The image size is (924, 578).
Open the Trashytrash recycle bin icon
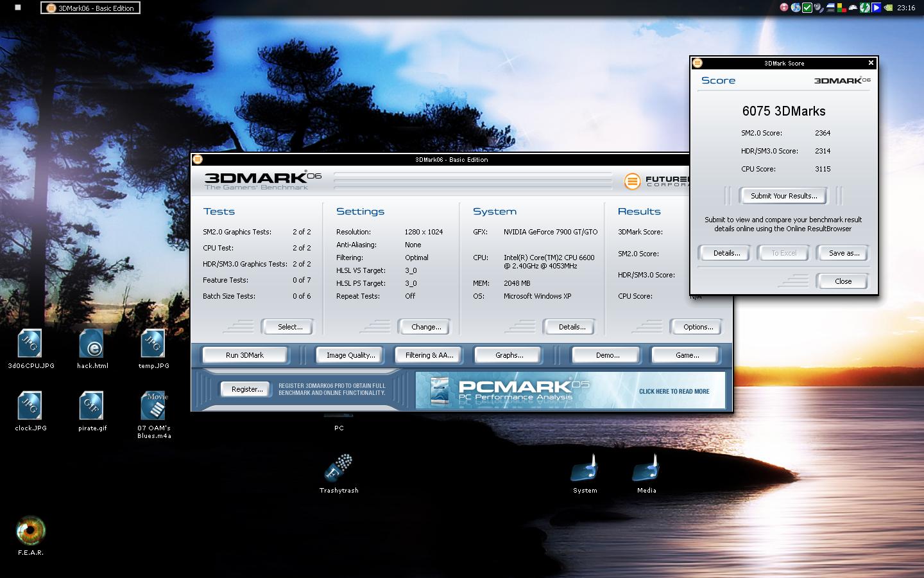[x=339, y=473]
